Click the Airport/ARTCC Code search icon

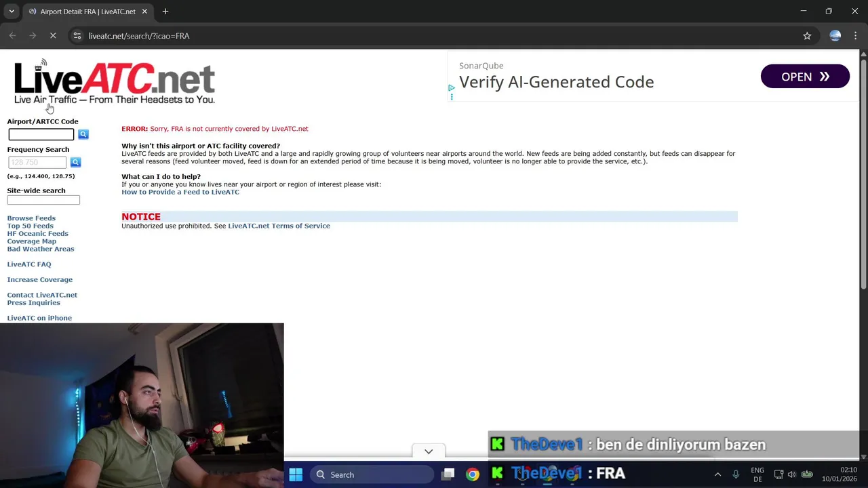[x=83, y=134]
